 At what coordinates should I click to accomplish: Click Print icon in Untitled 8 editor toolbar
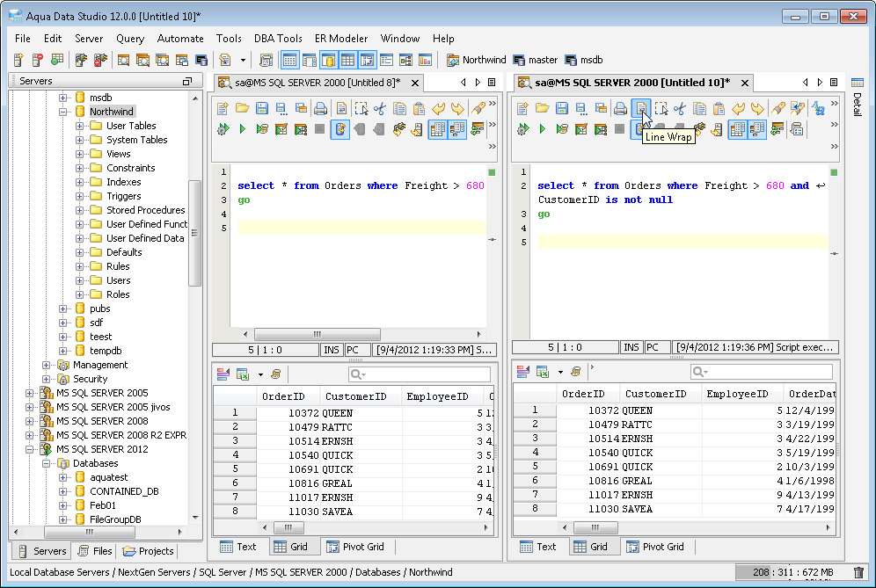[321, 108]
